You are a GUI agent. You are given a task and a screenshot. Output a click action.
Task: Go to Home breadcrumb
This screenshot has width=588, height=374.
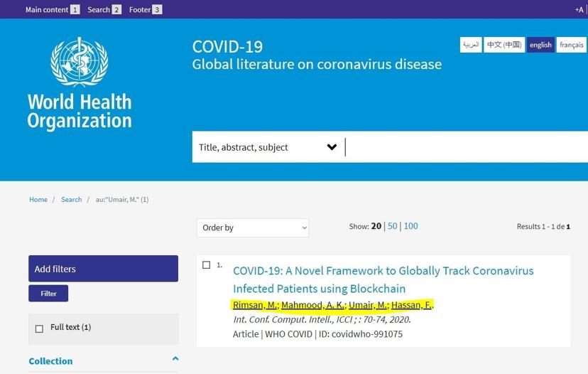pos(38,199)
